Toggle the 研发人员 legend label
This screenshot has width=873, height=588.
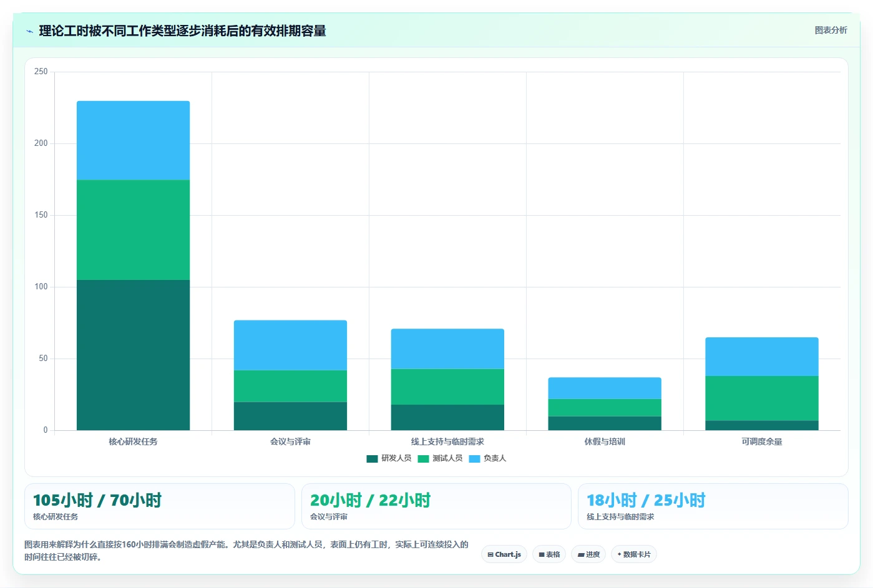396,458
